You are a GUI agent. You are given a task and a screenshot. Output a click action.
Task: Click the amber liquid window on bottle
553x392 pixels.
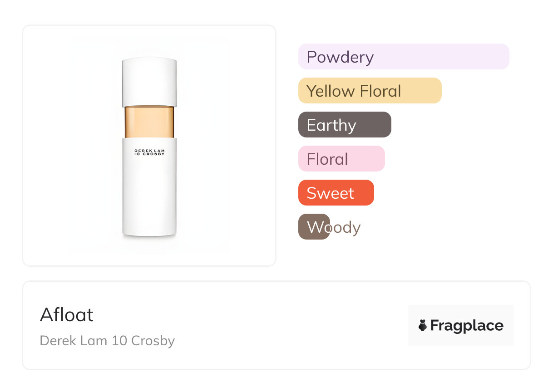click(x=149, y=122)
